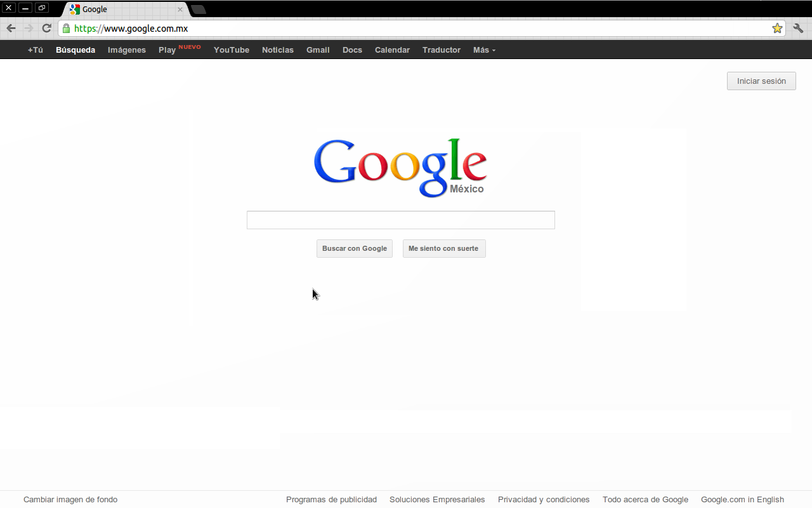Bookmark page with star icon
The height and width of the screenshot is (508, 812).
click(x=777, y=28)
